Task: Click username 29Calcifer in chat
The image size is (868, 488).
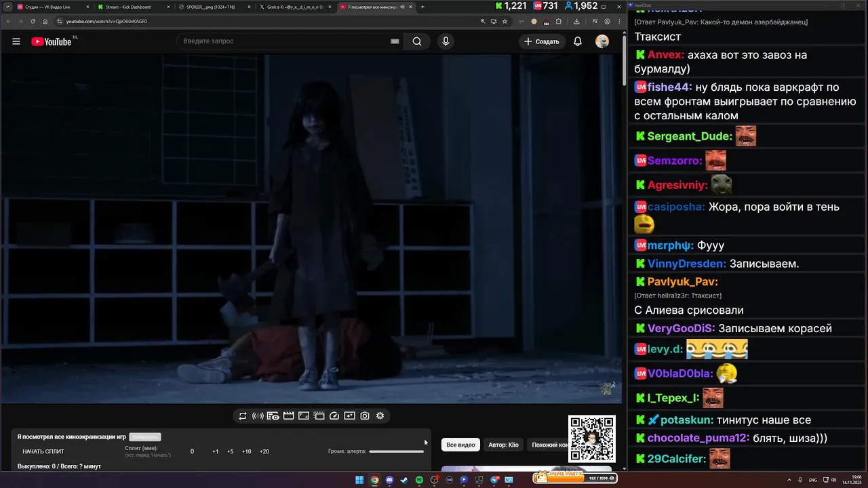Action: [x=677, y=459]
